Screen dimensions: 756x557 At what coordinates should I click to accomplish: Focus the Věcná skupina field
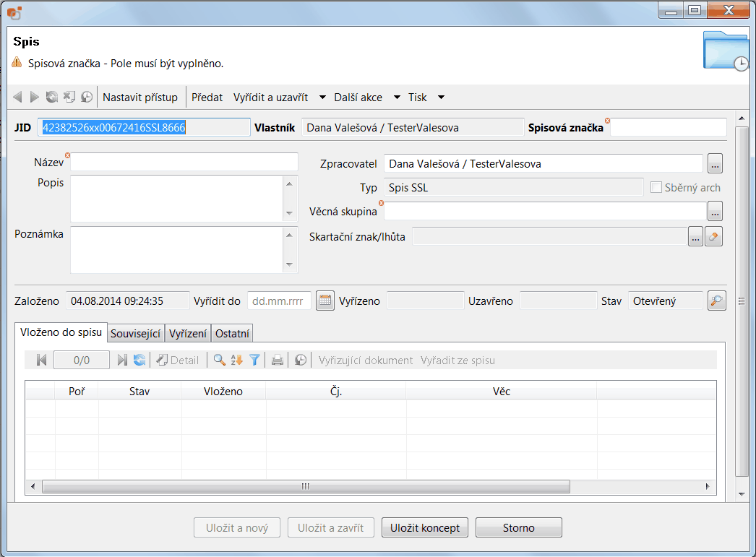[x=545, y=211]
